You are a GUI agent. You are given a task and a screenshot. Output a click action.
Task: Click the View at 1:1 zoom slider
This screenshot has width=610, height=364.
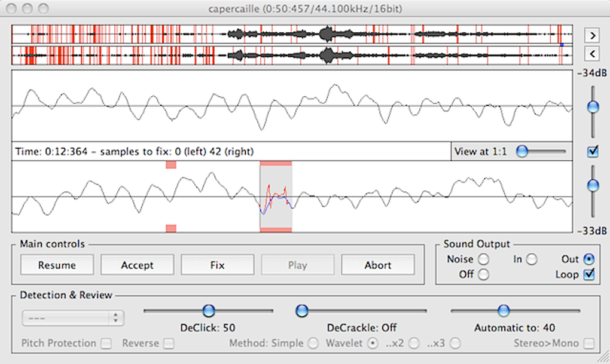click(x=522, y=152)
